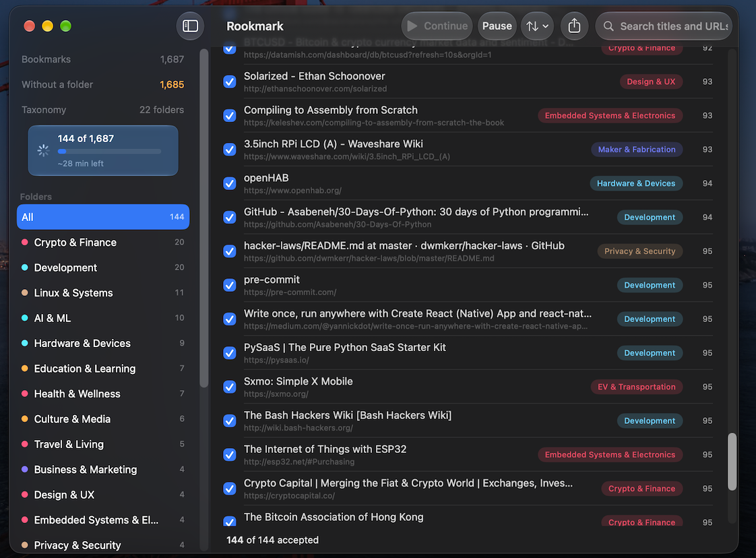This screenshot has height=558, width=756.
Task: Uncheck The Bash Hackers Wiki bookmark
Action: [230, 421]
